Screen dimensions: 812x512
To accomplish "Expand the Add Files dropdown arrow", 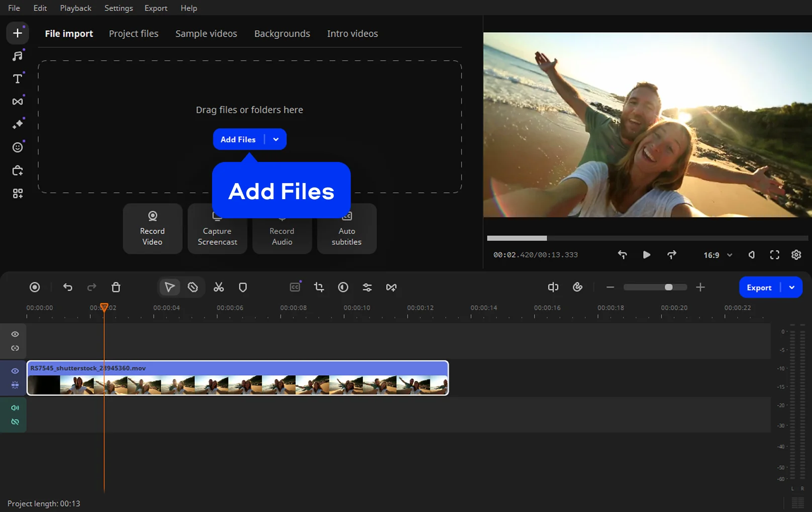I will pyautogui.click(x=276, y=139).
